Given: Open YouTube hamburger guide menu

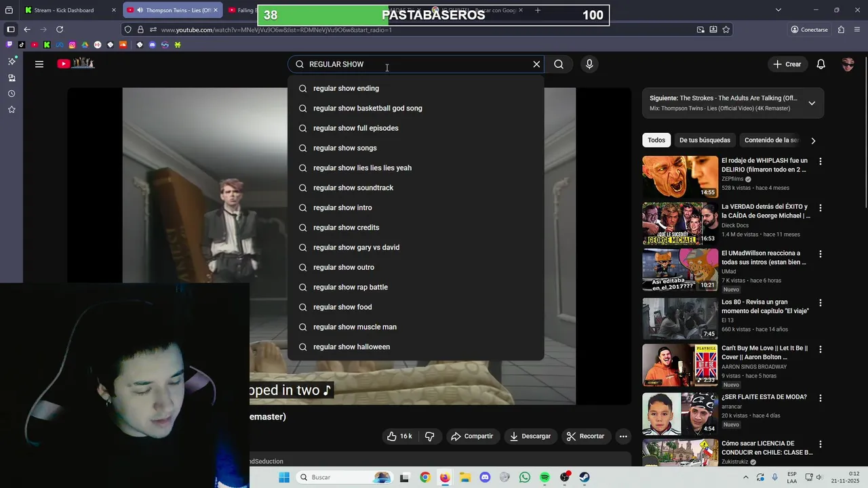Looking at the screenshot, I should pos(39,64).
